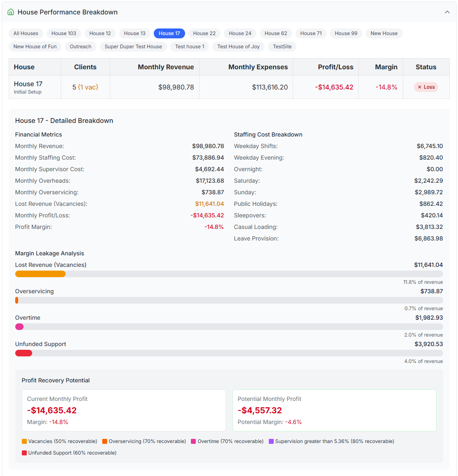The image size is (458, 476).
Task: Click the red Unfunded Support legend square
Action: [24, 452]
